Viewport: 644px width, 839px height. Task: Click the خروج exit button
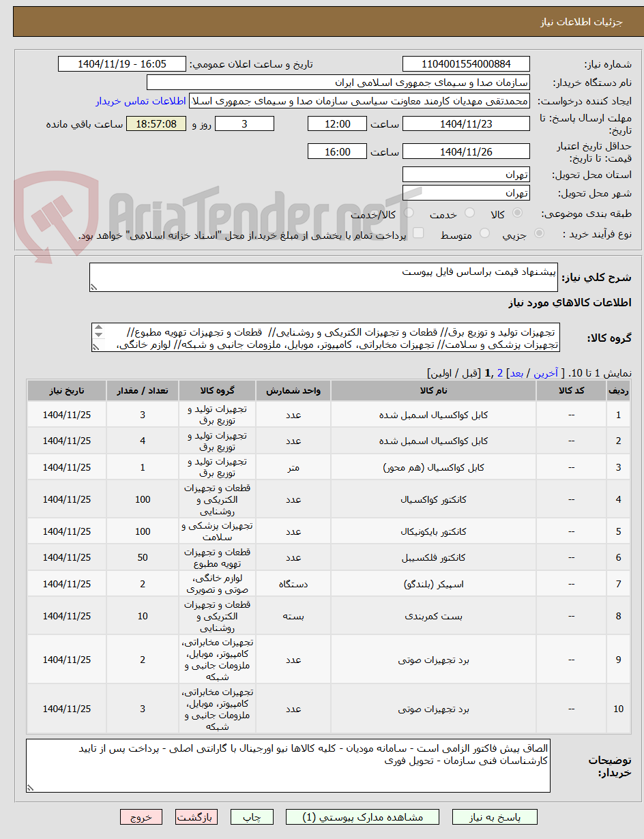pyautogui.click(x=141, y=817)
